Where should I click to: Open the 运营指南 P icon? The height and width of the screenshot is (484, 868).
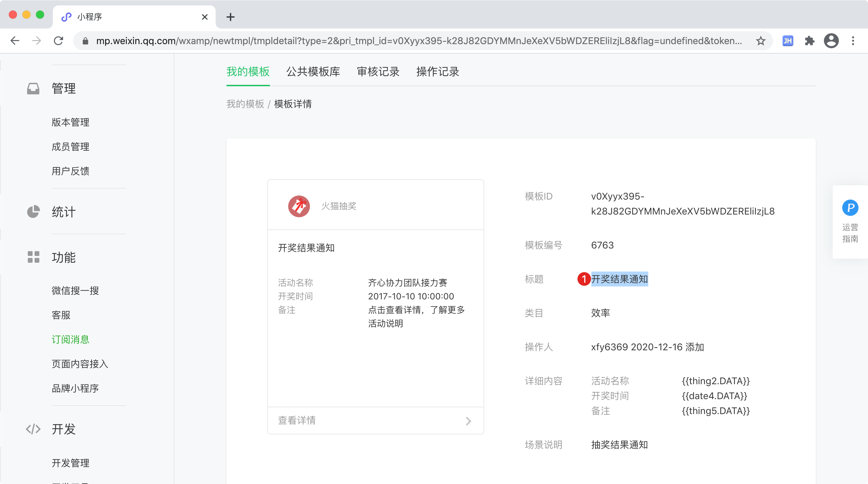pyautogui.click(x=850, y=208)
